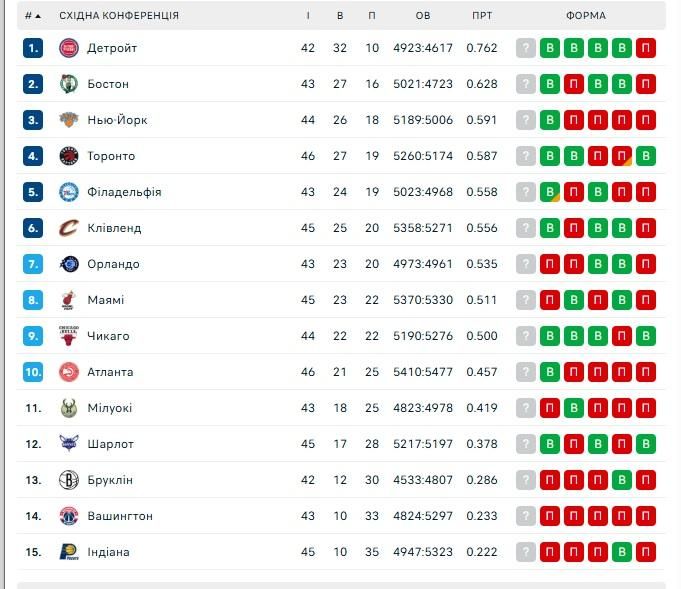Click the gray question mark in Detroit row

coord(526,48)
